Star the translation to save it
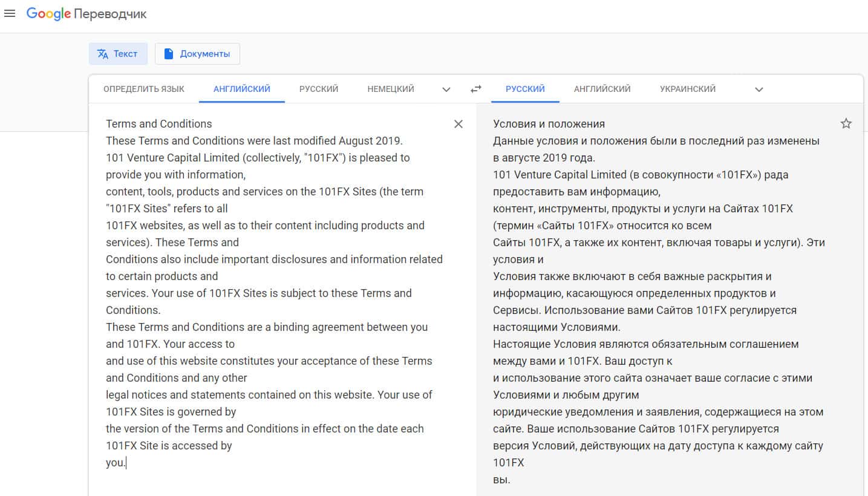 [x=846, y=124]
